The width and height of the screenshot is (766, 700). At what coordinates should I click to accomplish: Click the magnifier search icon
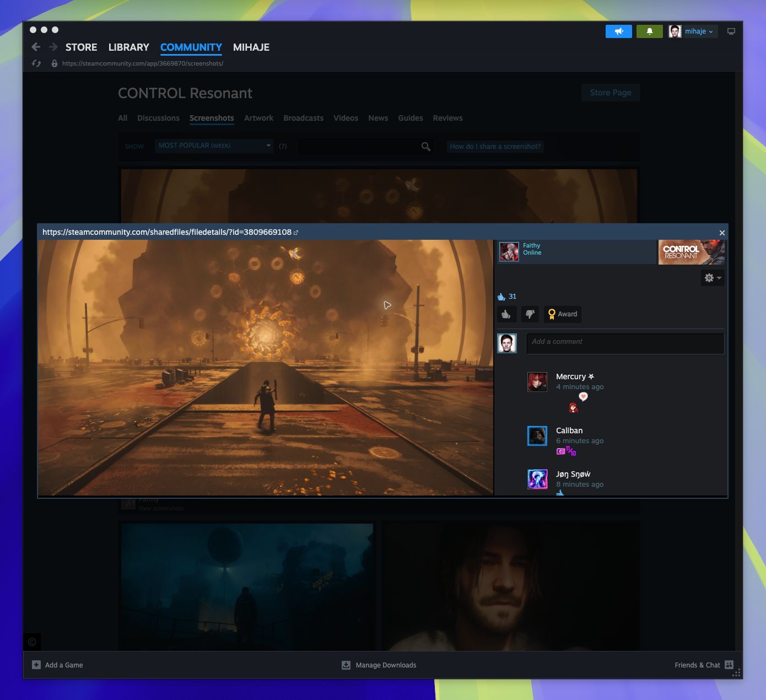coord(426,146)
